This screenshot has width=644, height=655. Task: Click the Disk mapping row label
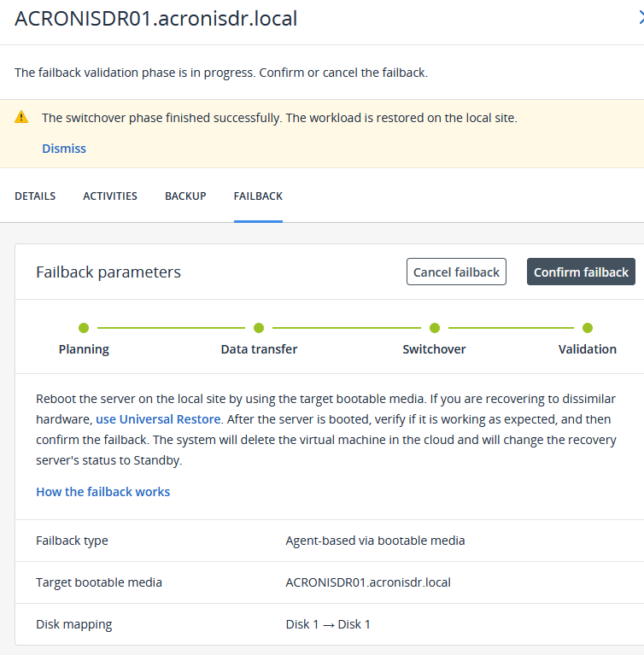(74, 624)
